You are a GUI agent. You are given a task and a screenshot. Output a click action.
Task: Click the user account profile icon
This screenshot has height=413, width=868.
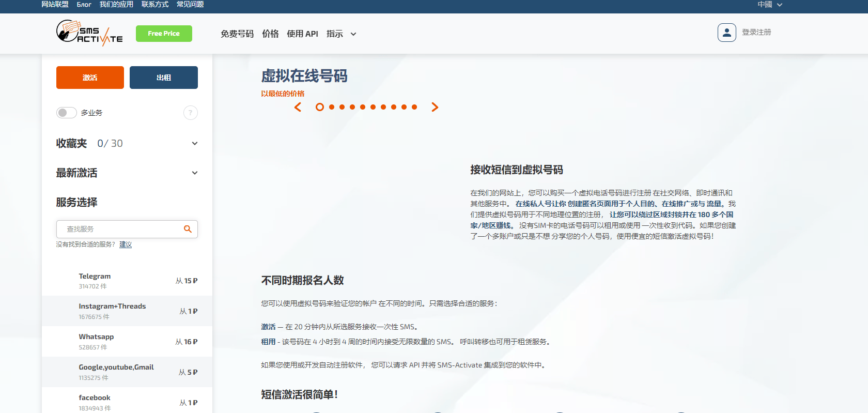pyautogui.click(x=726, y=33)
